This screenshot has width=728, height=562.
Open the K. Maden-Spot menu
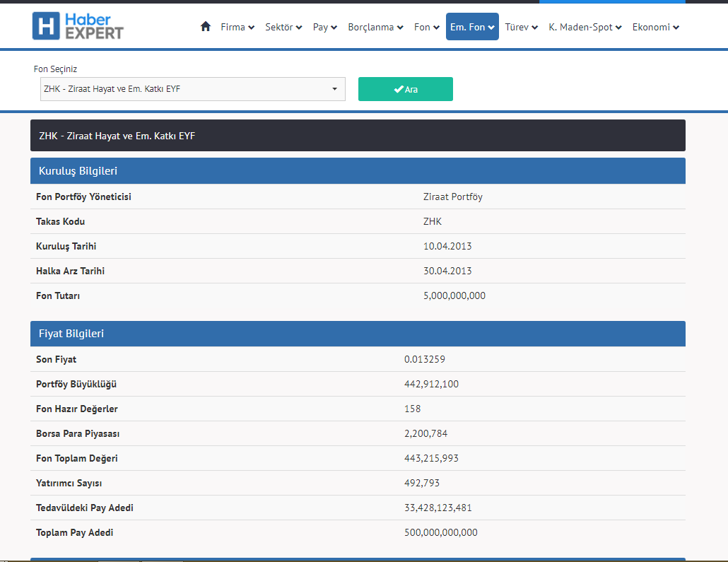pos(585,27)
